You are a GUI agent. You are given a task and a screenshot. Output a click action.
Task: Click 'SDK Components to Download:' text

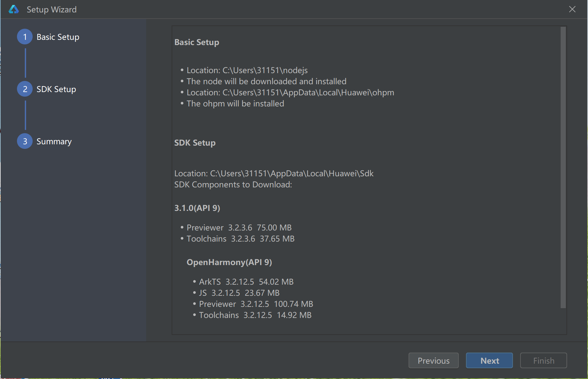tap(233, 184)
